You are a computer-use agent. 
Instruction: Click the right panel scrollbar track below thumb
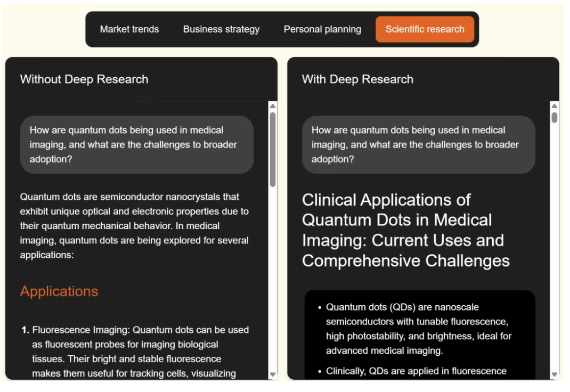554,247
